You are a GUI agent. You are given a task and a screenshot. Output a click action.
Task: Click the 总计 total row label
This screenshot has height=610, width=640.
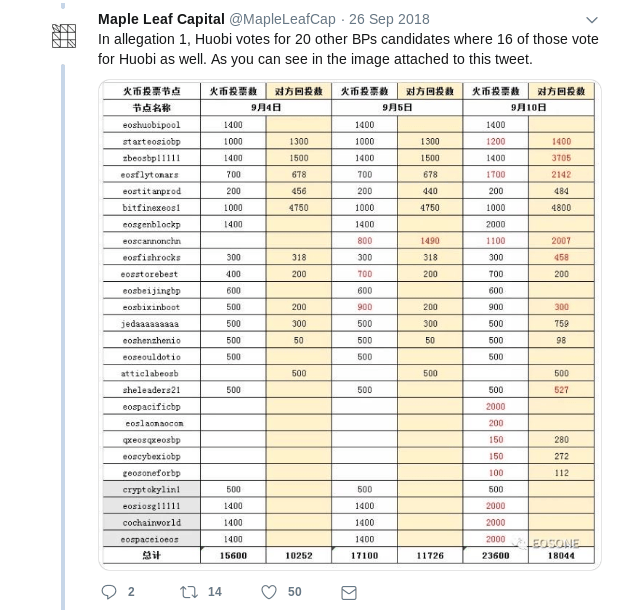coord(151,555)
